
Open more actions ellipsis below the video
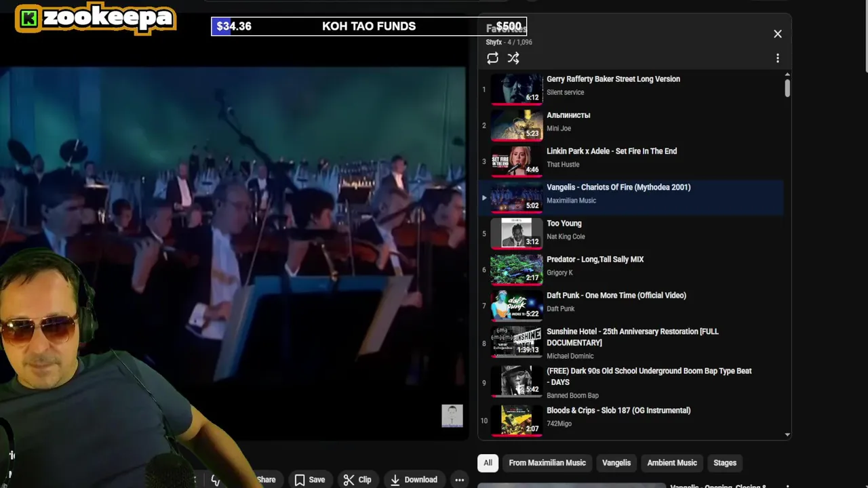point(459,480)
